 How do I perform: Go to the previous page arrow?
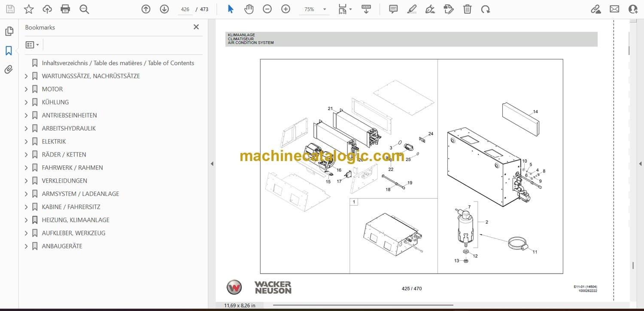click(x=146, y=9)
